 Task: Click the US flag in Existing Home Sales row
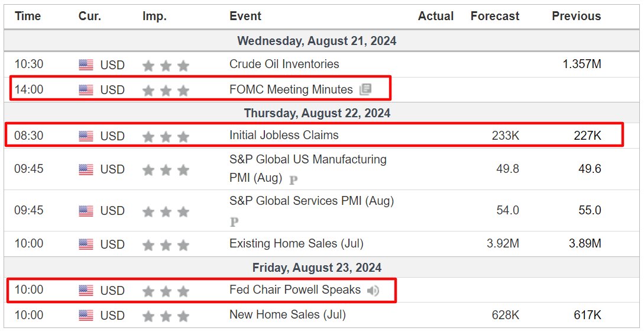point(86,244)
